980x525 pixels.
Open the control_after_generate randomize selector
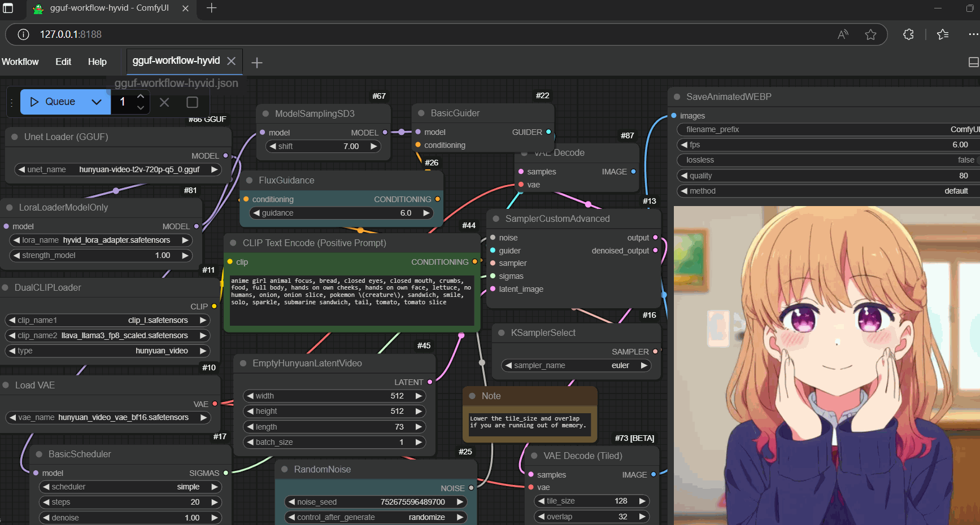tap(375, 517)
